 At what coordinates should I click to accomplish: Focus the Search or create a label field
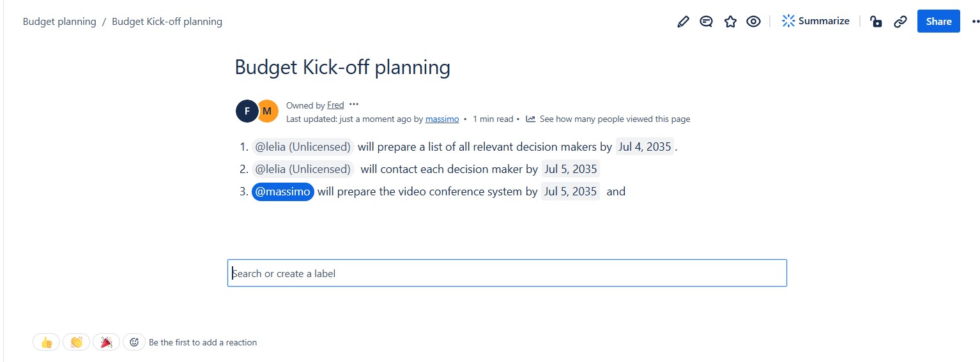(x=507, y=273)
